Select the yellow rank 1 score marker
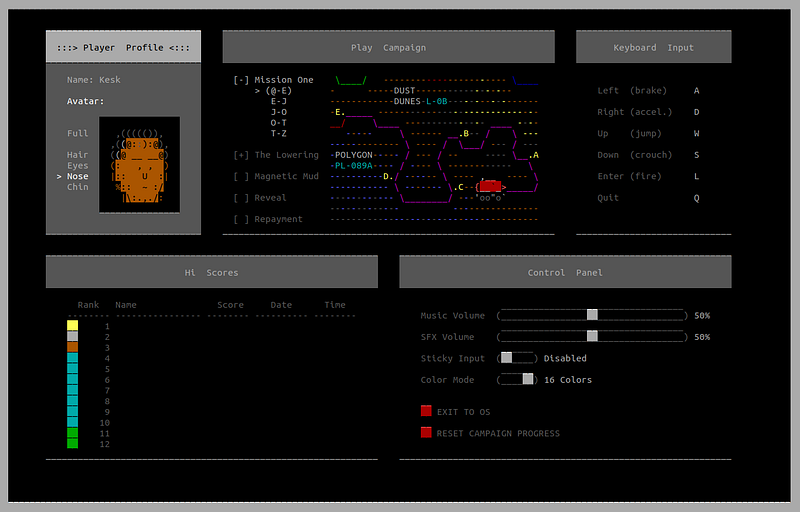Viewport: 800px width, 512px height. tap(72, 325)
